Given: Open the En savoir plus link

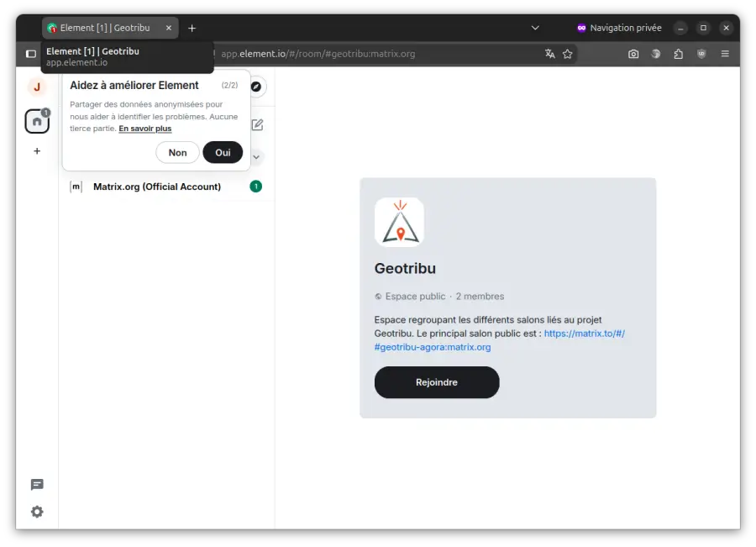Looking at the screenshot, I should point(144,129).
